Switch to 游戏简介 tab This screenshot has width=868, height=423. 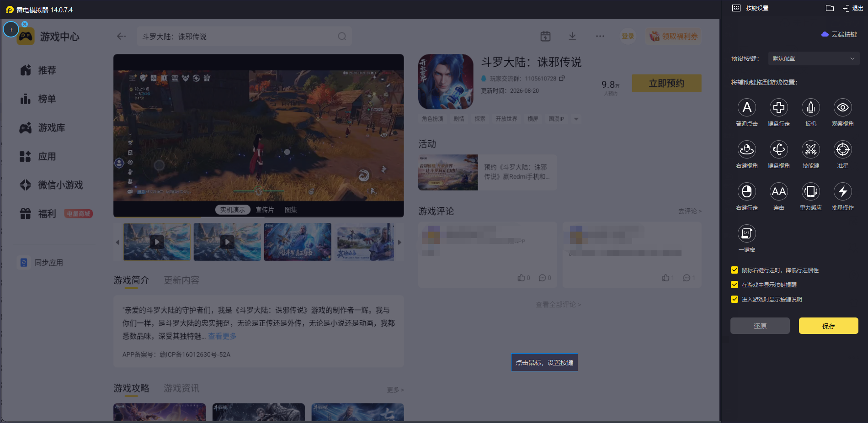click(x=131, y=280)
